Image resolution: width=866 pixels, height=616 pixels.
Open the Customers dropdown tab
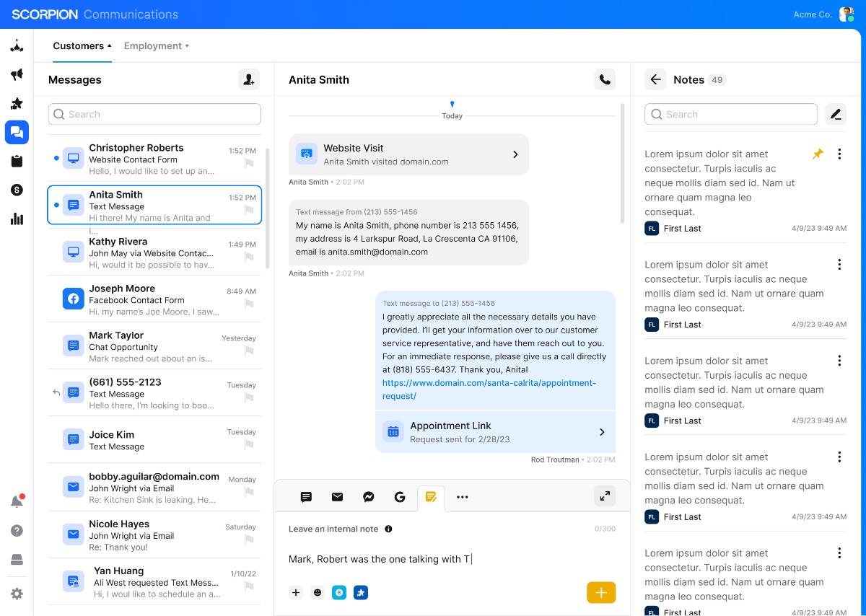82,46
